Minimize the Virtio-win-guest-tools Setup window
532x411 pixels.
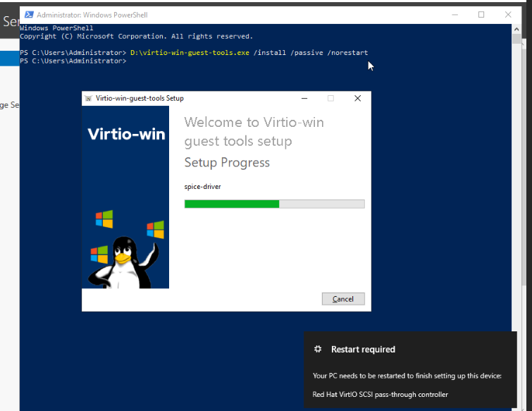(304, 99)
